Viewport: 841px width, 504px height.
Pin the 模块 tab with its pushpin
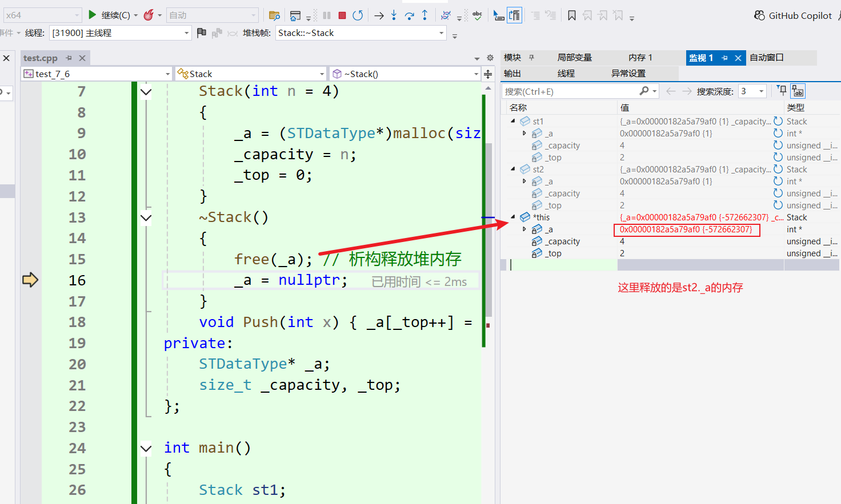532,57
